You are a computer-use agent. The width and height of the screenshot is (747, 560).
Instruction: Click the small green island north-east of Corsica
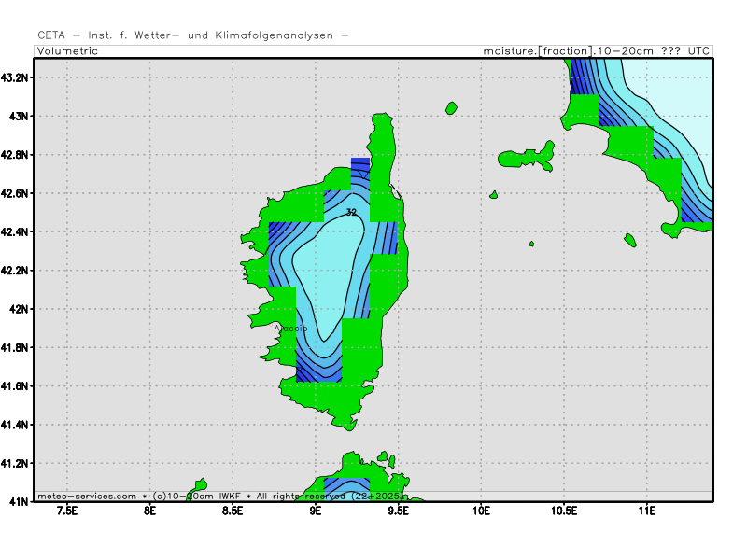(451, 108)
